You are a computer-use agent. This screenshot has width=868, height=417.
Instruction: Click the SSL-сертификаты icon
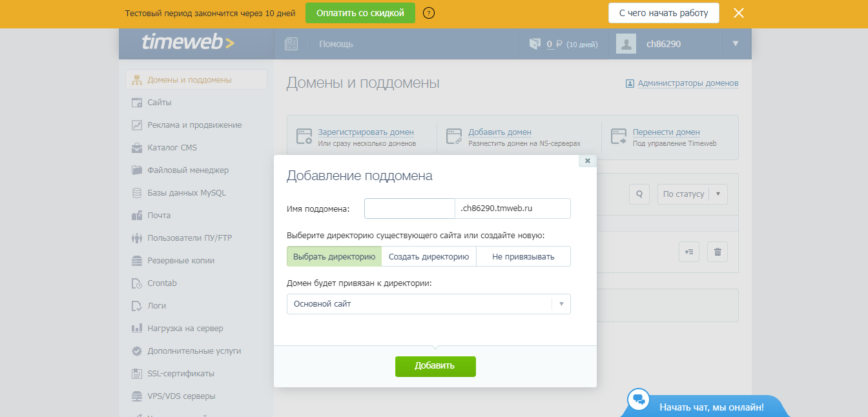pos(137,373)
